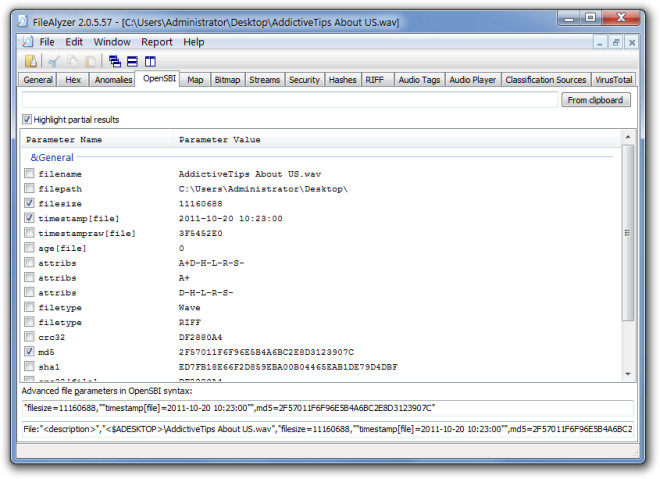
Task: Switch to the Classification Sources tab
Action: [x=546, y=80]
